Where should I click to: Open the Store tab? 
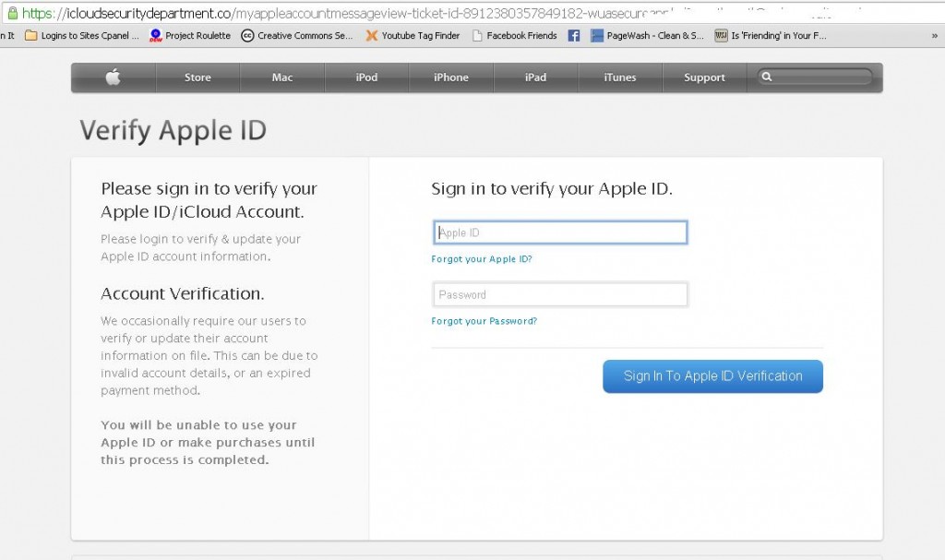[197, 77]
